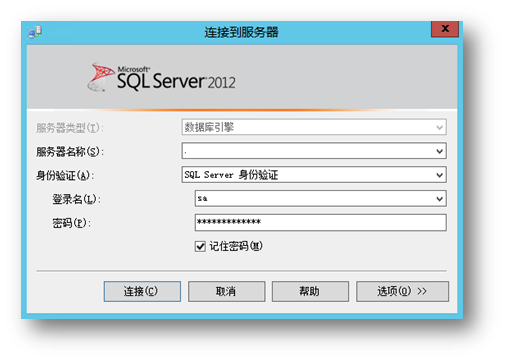This screenshot has width=505, height=361.
Task: Expand options with 选项(O) >> button
Action: pos(402,291)
